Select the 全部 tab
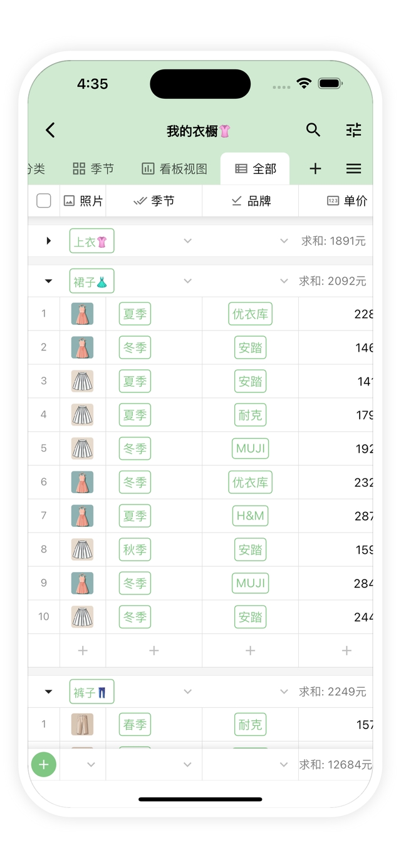 pos(256,168)
